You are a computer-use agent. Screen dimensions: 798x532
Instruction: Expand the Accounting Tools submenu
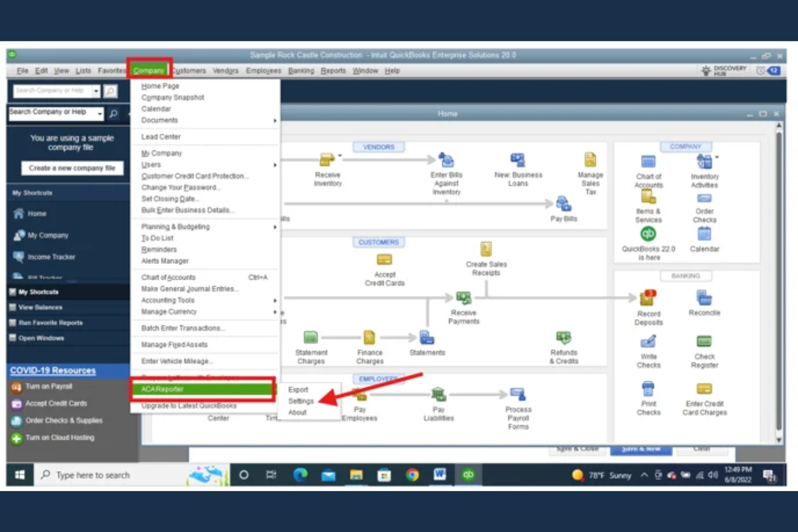click(275, 300)
